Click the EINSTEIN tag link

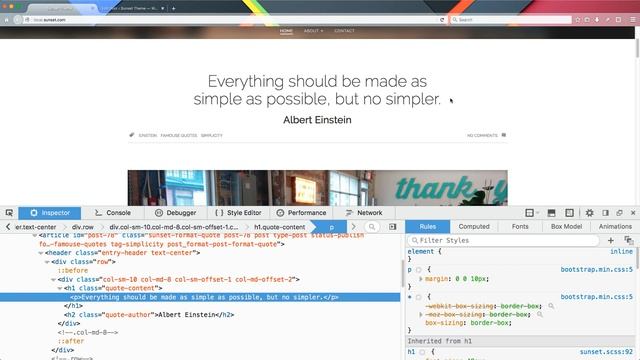tap(148, 135)
